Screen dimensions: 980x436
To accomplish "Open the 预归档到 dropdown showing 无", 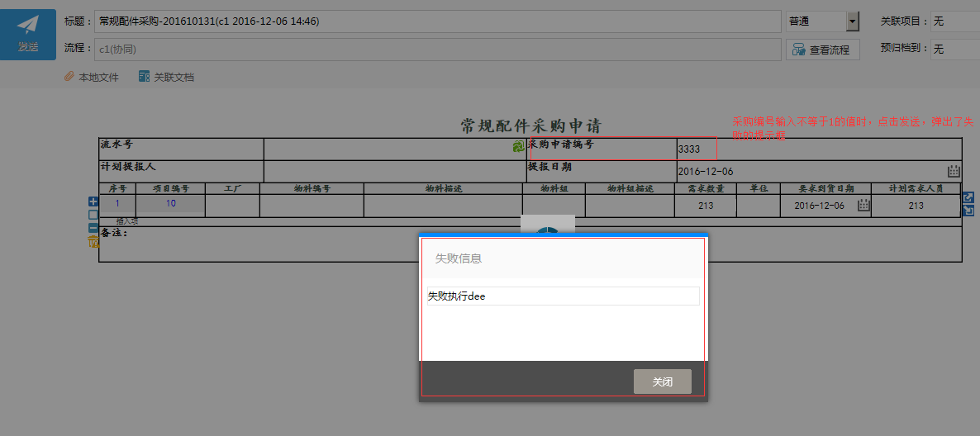I will pyautogui.click(x=955, y=49).
